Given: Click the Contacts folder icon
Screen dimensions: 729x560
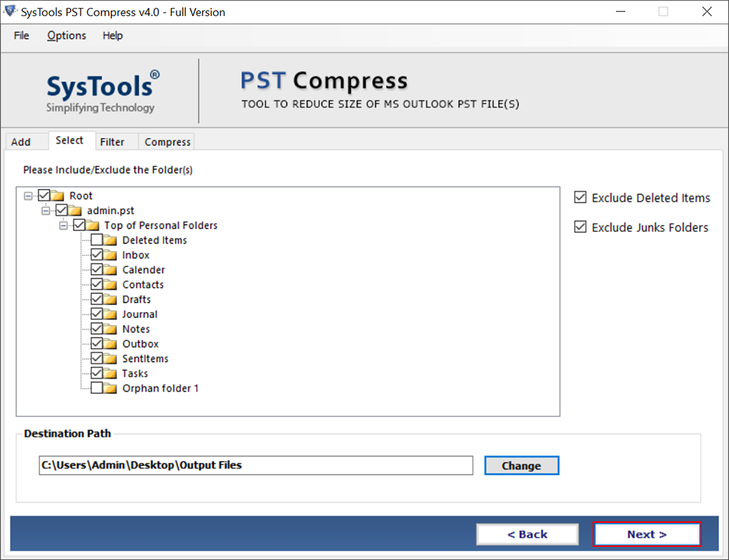Looking at the screenshot, I should 110,284.
